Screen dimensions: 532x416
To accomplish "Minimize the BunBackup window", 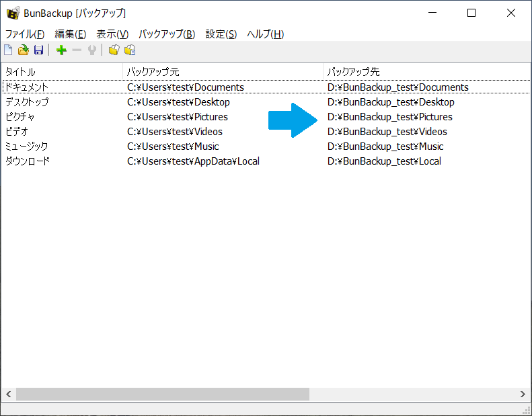I will [x=432, y=13].
